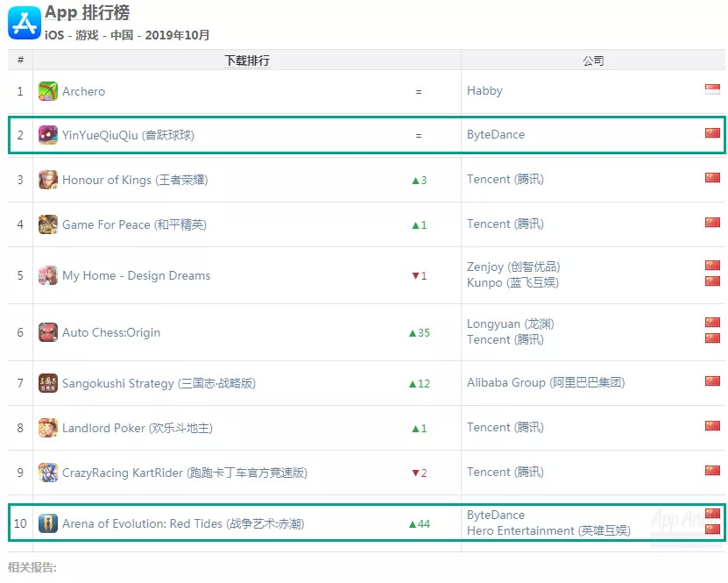Click the Arena of Evolution icon

pos(48,523)
